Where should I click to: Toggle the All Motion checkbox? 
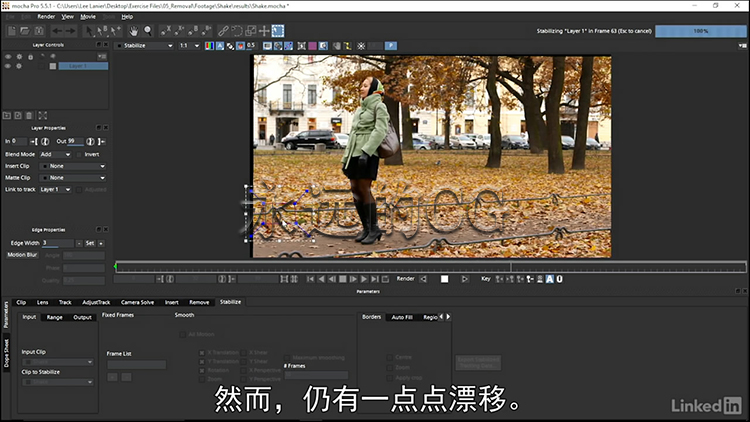tap(183, 334)
